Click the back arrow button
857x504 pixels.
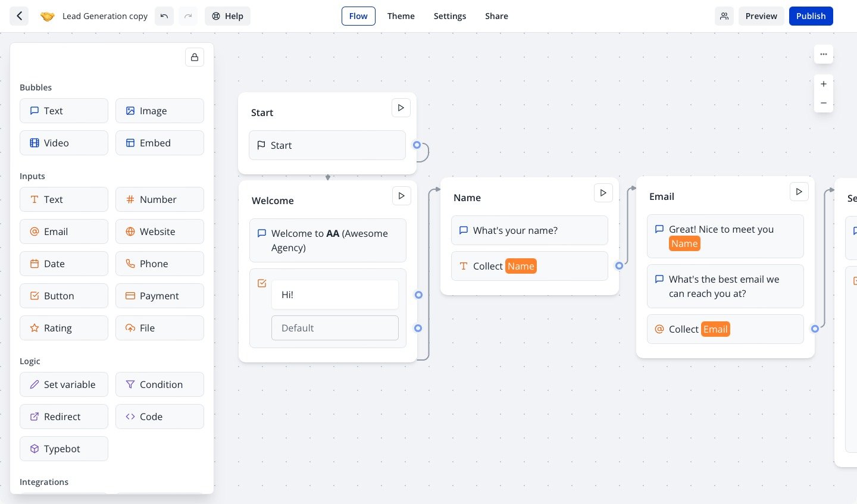coord(19,16)
